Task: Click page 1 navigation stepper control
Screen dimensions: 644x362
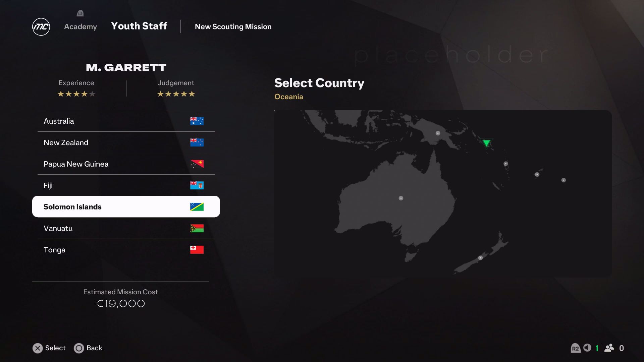Action: pyautogui.click(x=597, y=348)
